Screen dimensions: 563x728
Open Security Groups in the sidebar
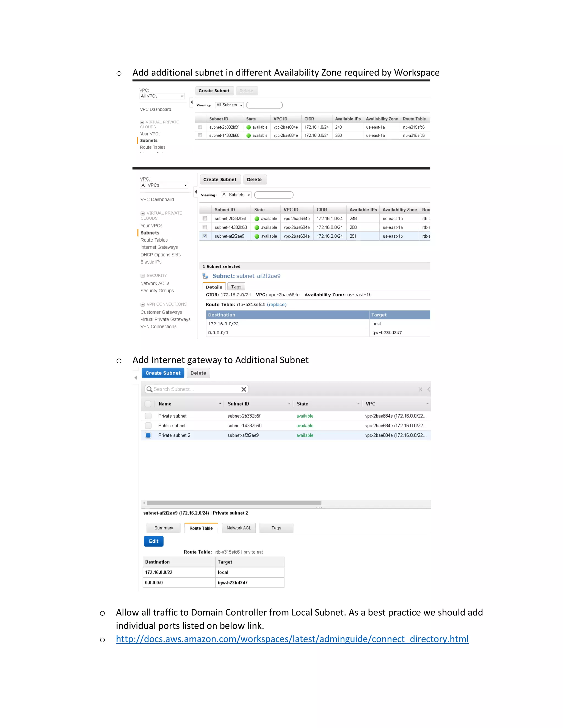(x=157, y=291)
